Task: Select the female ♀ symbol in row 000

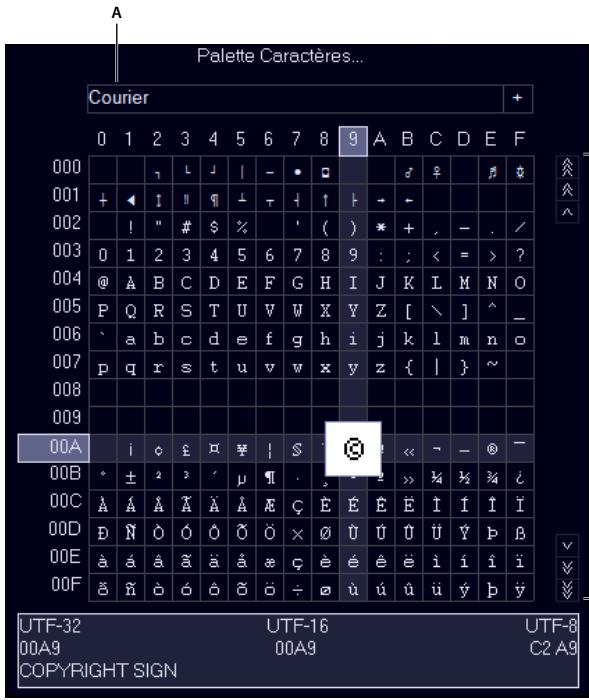Action: pos(437,171)
